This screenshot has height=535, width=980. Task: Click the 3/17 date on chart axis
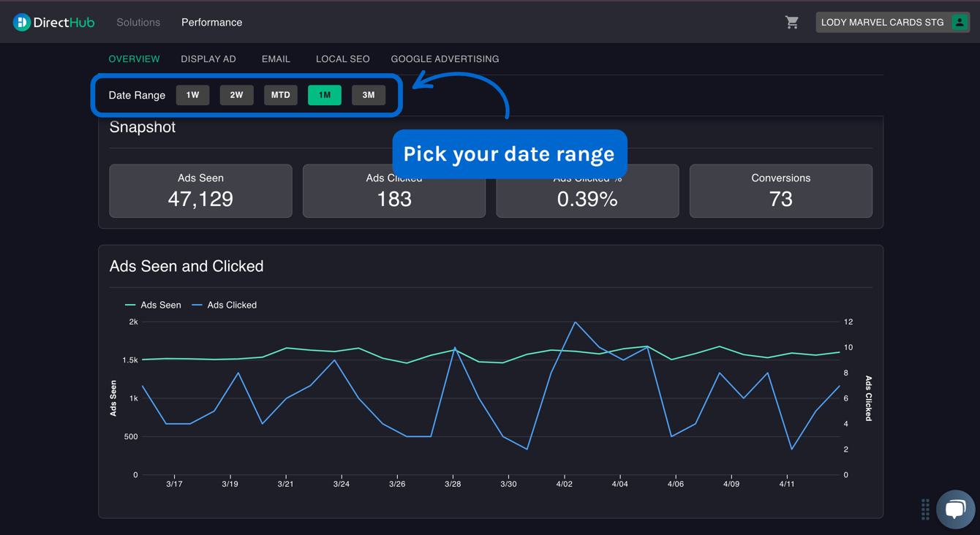(x=174, y=484)
